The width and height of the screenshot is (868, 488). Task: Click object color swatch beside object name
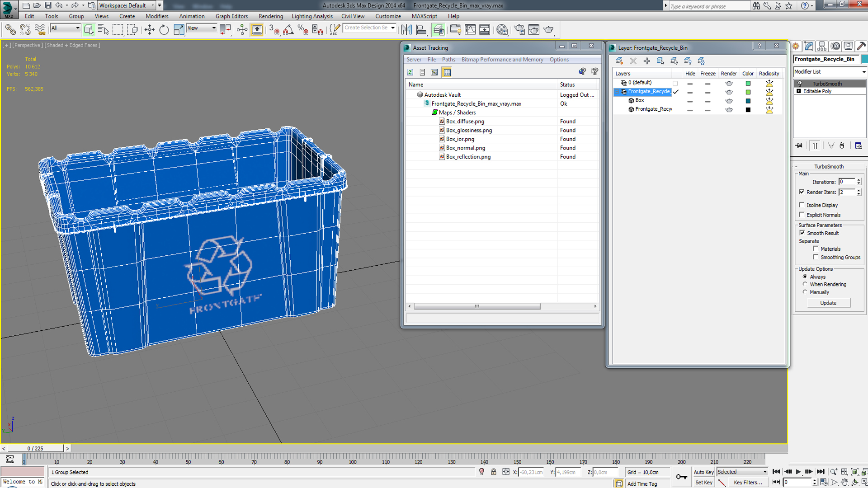pos(864,59)
